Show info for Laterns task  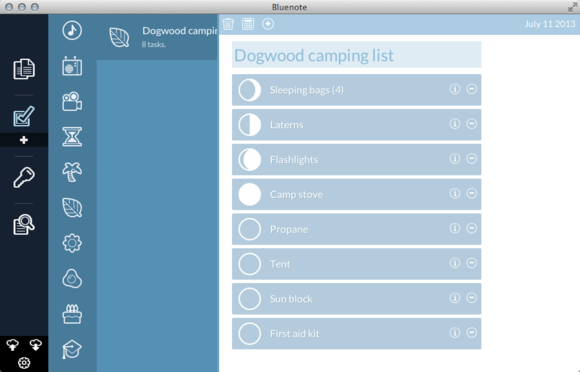(x=455, y=124)
